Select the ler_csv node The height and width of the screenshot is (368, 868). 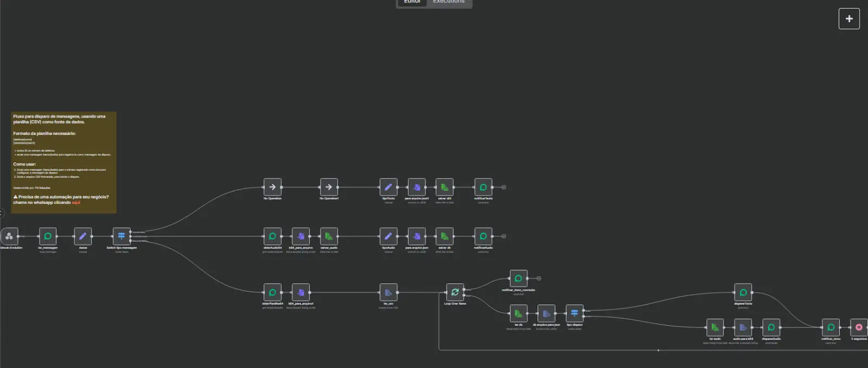(388, 292)
